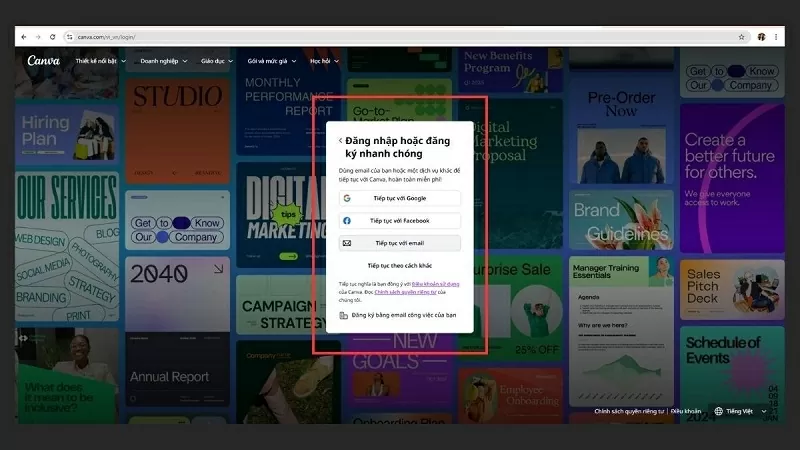Open the Học hỏi navigation menu
Screen dimensions: 800x450
click(x=324, y=61)
